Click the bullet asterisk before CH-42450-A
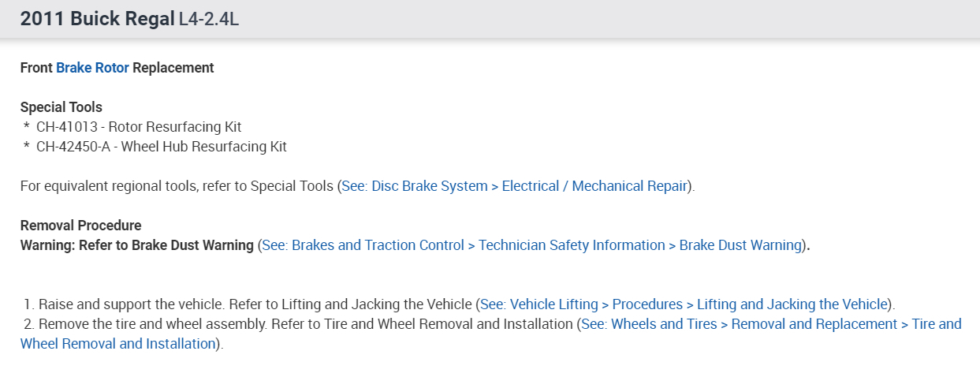This screenshot has width=980, height=377. coord(27,147)
